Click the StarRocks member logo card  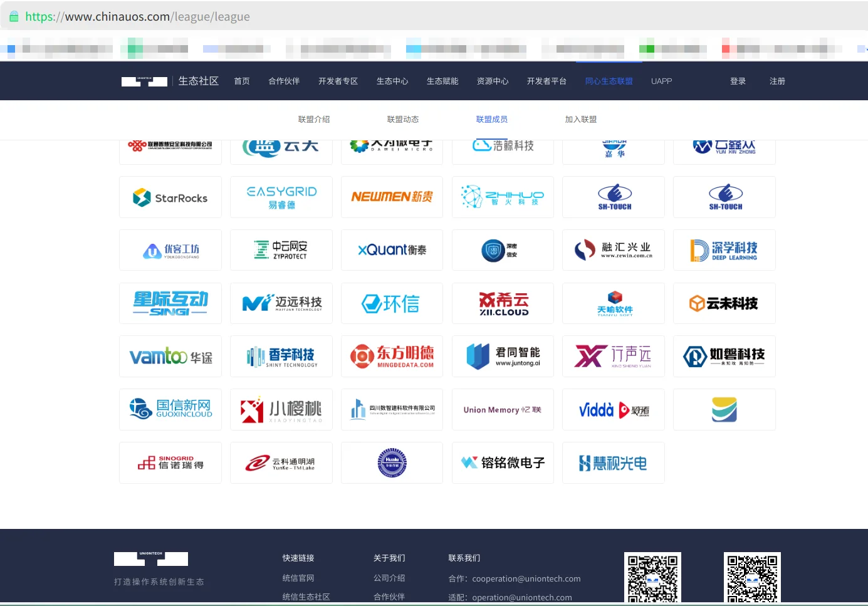[x=170, y=197]
